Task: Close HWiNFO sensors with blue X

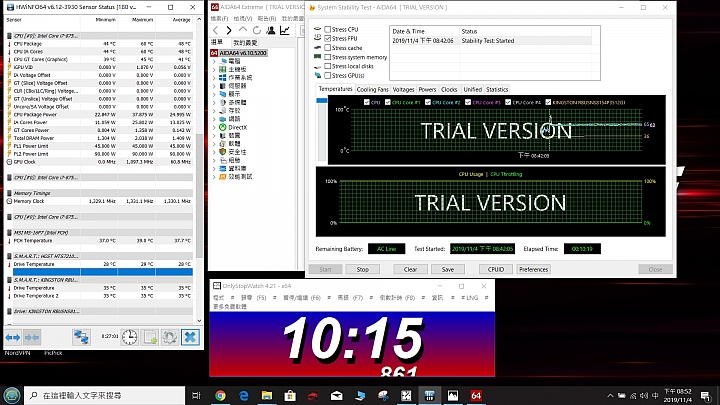Action: [x=190, y=338]
